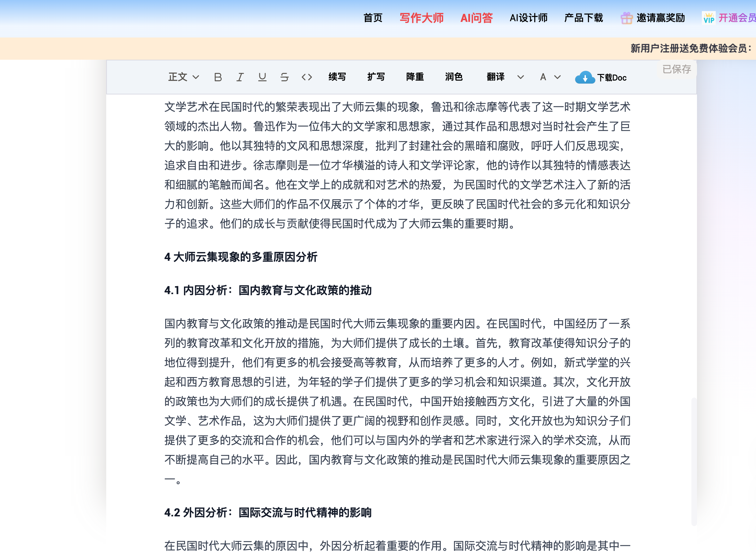This screenshot has height=557, width=756.
Task: Click 润色 to polish text
Action: click(454, 77)
